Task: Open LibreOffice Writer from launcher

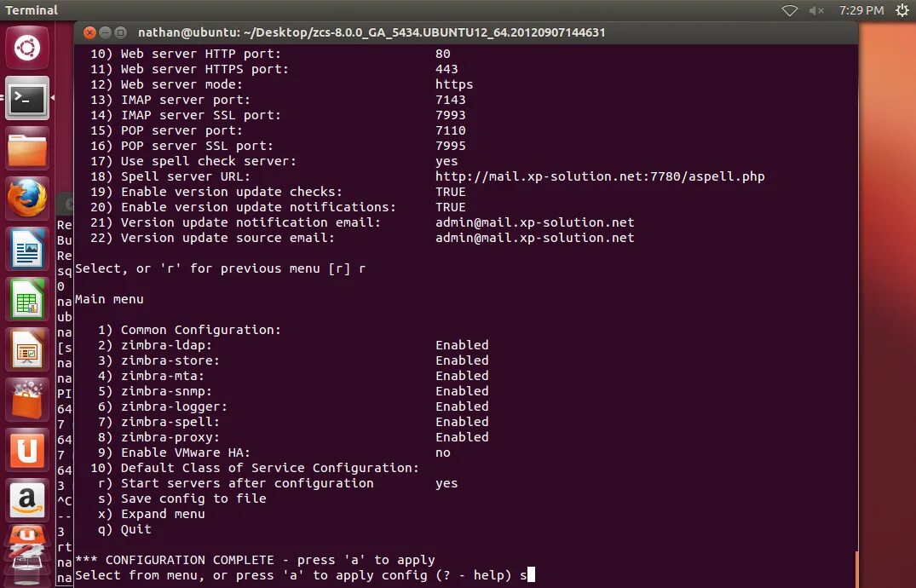Action: tap(27, 249)
